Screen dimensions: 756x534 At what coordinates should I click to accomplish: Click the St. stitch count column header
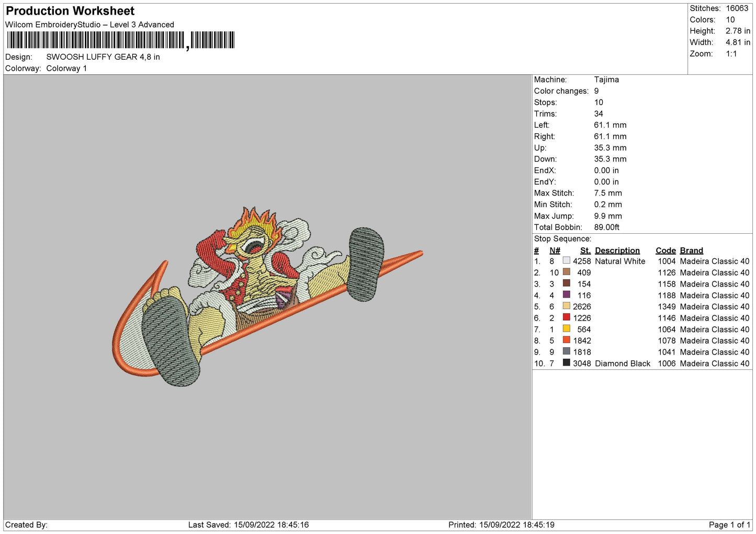click(585, 251)
